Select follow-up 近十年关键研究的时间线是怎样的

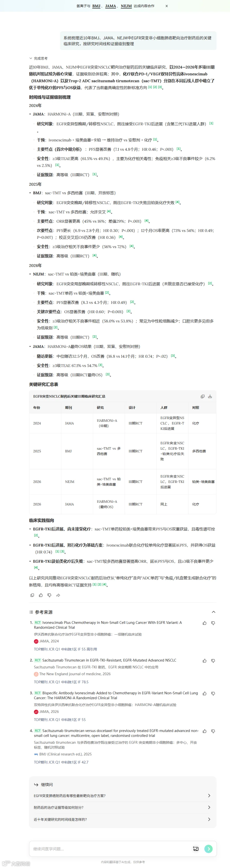click(x=122, y=819)
